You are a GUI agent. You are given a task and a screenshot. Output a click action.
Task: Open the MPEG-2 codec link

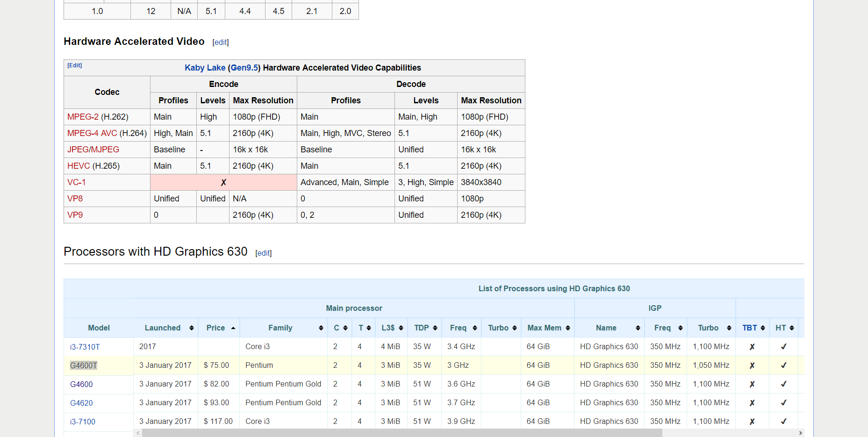(83, 117)
